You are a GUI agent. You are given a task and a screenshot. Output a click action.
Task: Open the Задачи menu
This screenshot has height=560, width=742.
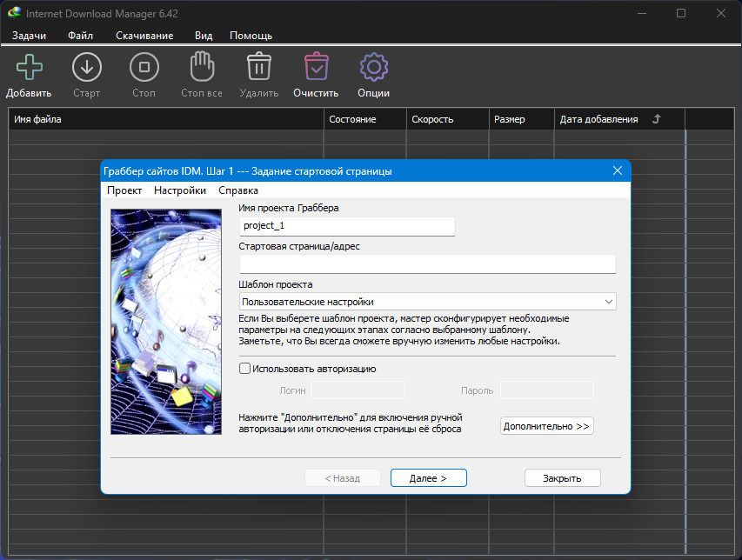coord(29,36)
